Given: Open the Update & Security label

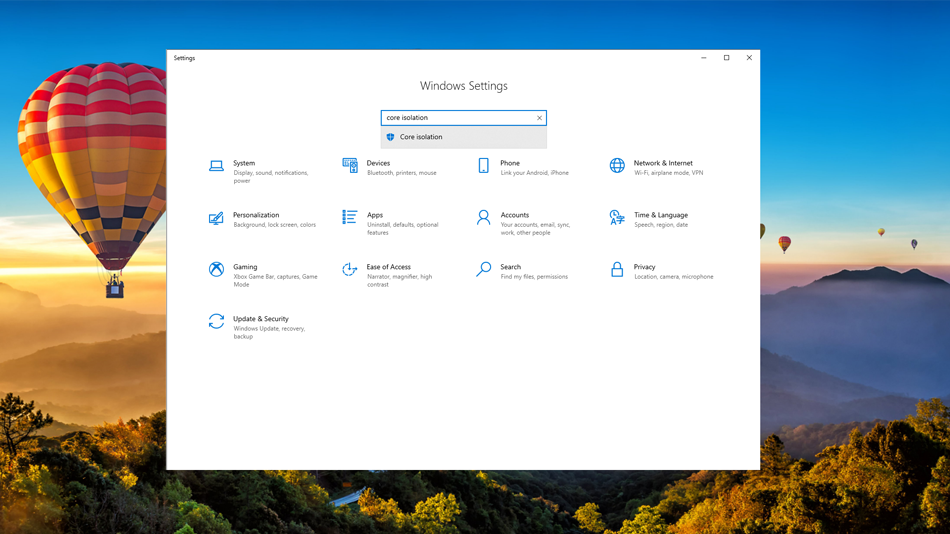Looking at the screenshot, I should (261, 319).
